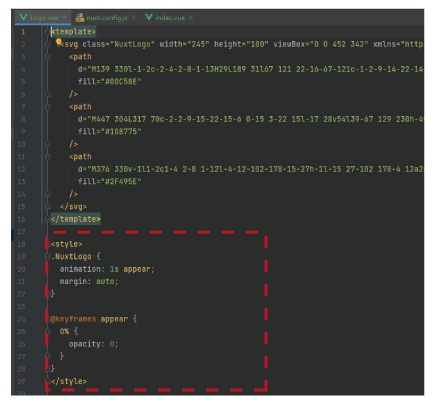Screen dimensions: 436x409
Task: Click the viewBox="0 0 452 342" attribute
Action: point(321,44)
